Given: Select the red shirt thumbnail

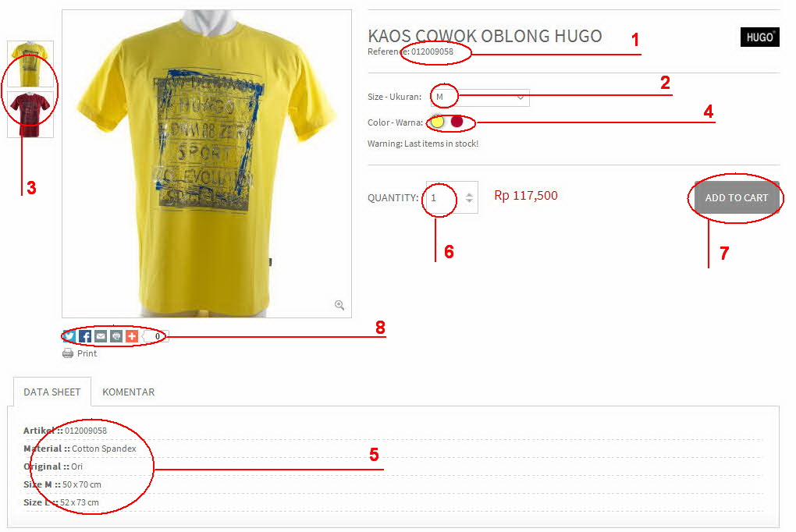Looking at the screenshot, I should (30, 115).
